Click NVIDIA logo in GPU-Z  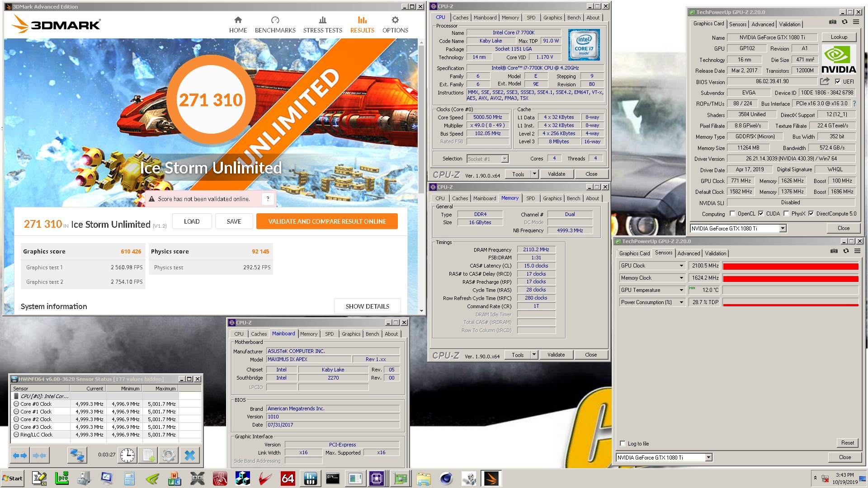click(839, 59)
